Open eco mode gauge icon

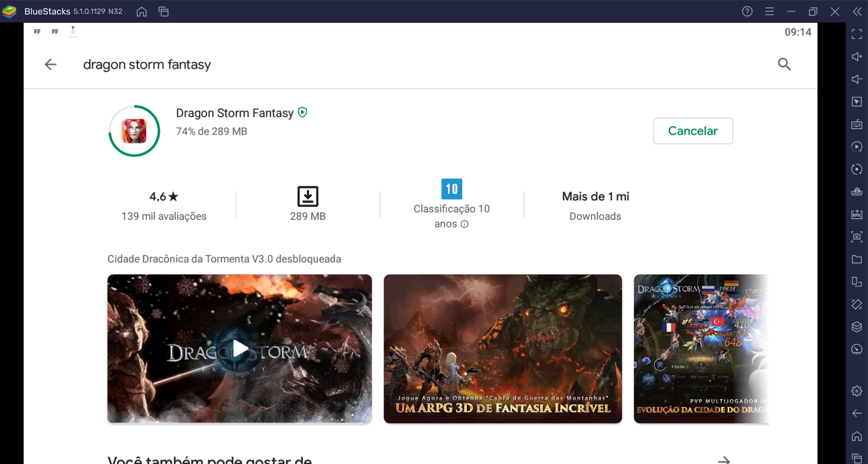pyautogui.click(x=857, y=349)
